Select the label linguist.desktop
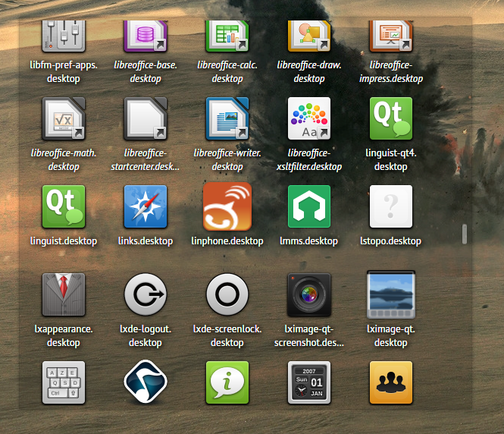The height and width of the screenshot is (434, 504). (64, 241)
